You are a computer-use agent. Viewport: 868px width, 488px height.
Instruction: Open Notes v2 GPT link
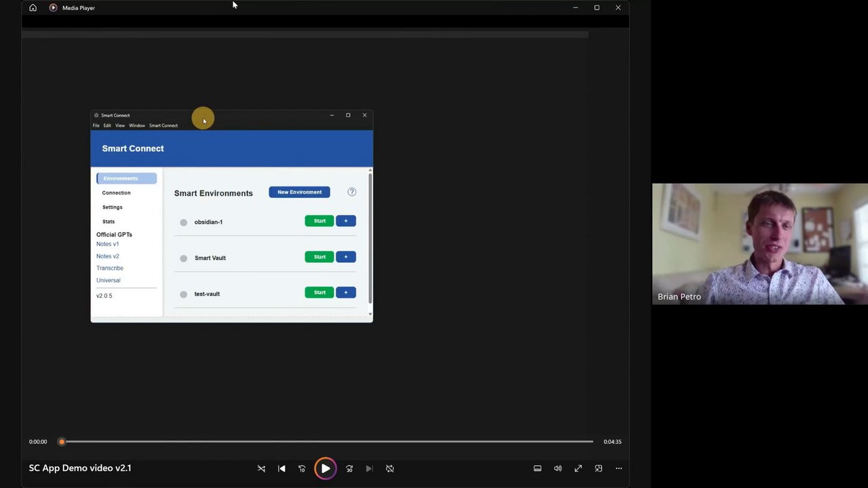107,256
